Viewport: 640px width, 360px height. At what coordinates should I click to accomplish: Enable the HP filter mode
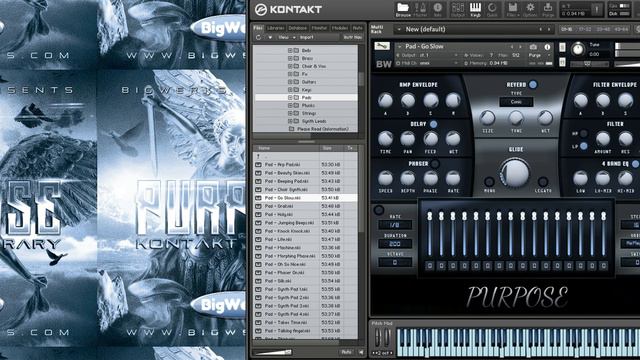pyautogui.click(x=584, y=133)
